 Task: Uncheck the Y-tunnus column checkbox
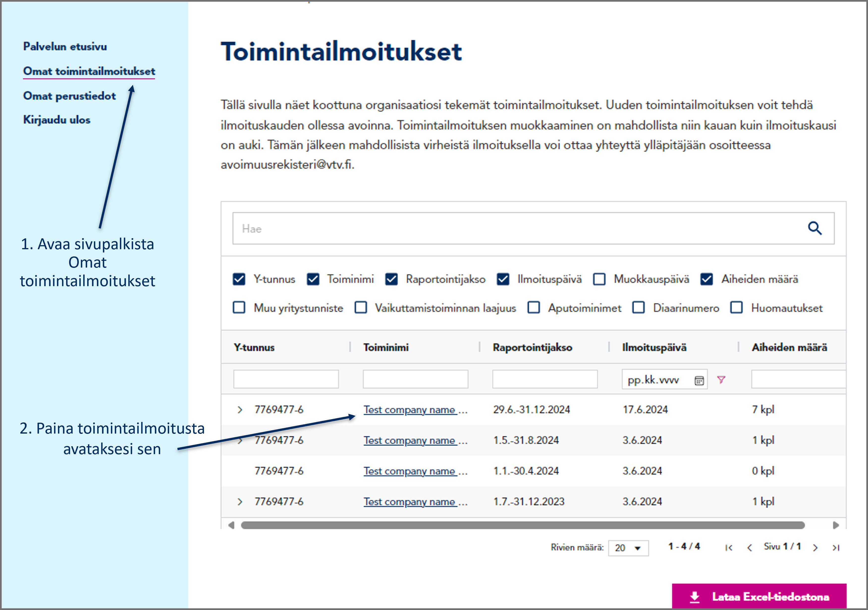239,279
